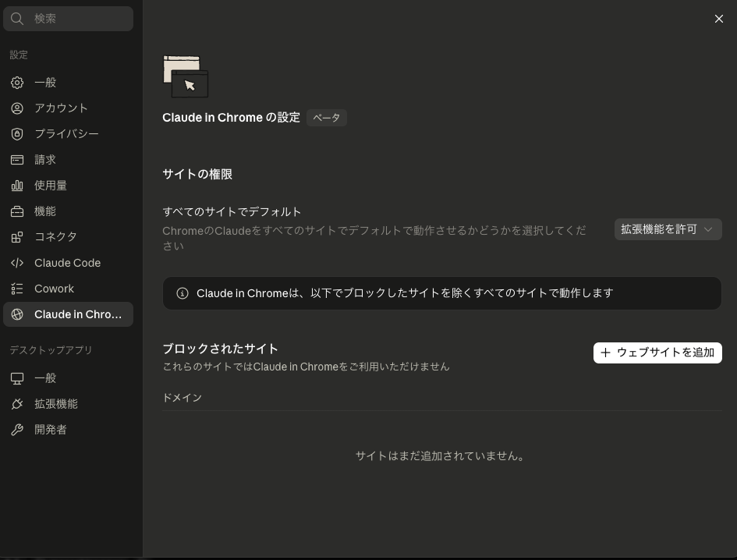Screen dimensions: 737x560
Task: Open the 一般 settings under 設定
Action: point(68,83)
